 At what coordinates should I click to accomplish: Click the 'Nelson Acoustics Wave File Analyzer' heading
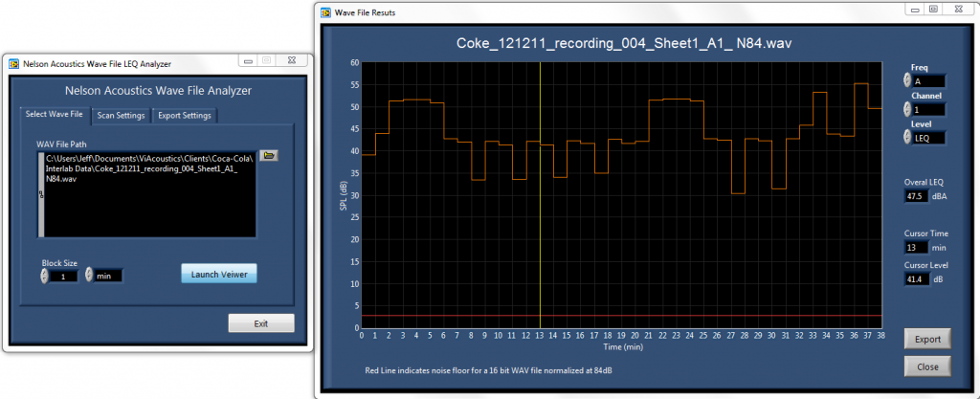point(158,91)
